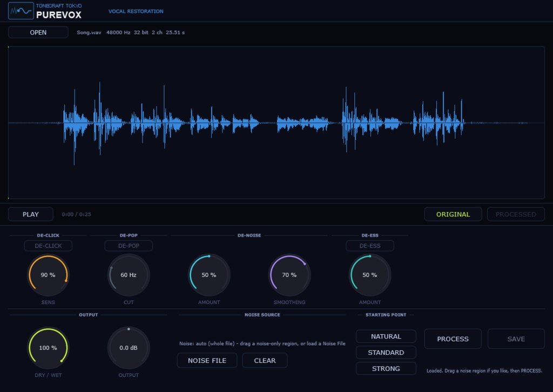Toggle the DE-ESS module on
The image size is (553, 392).
370,246
